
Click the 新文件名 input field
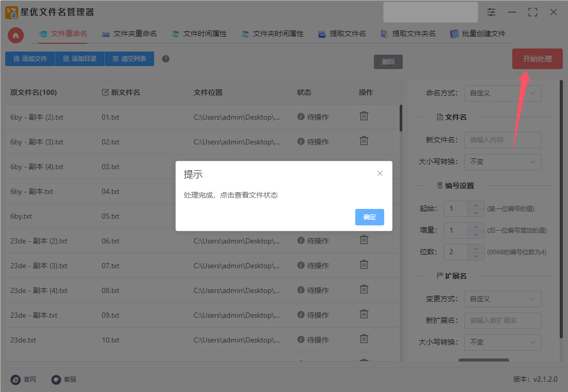(x=503, y=140)
